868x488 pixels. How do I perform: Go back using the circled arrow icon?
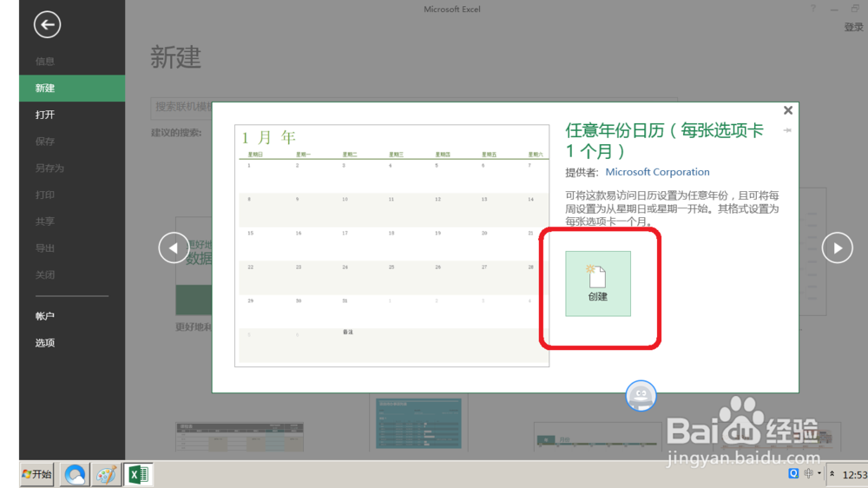[x=47, y=24]
